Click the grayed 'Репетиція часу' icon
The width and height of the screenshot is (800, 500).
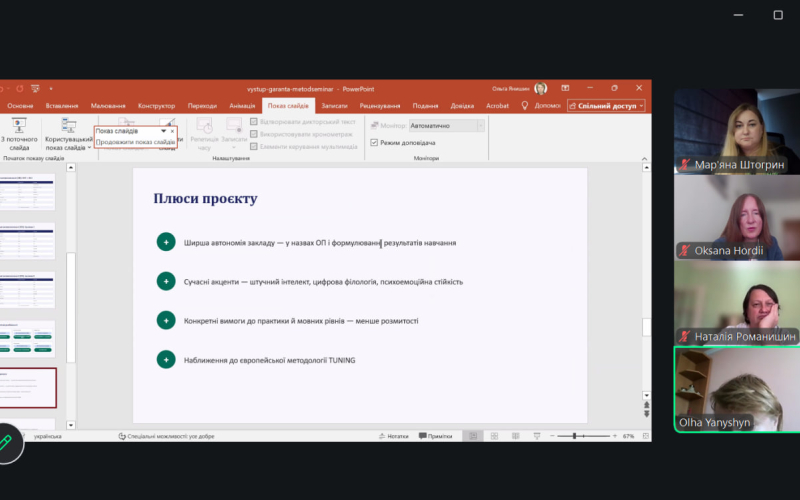pyautogui.click(x=204, y=125)
